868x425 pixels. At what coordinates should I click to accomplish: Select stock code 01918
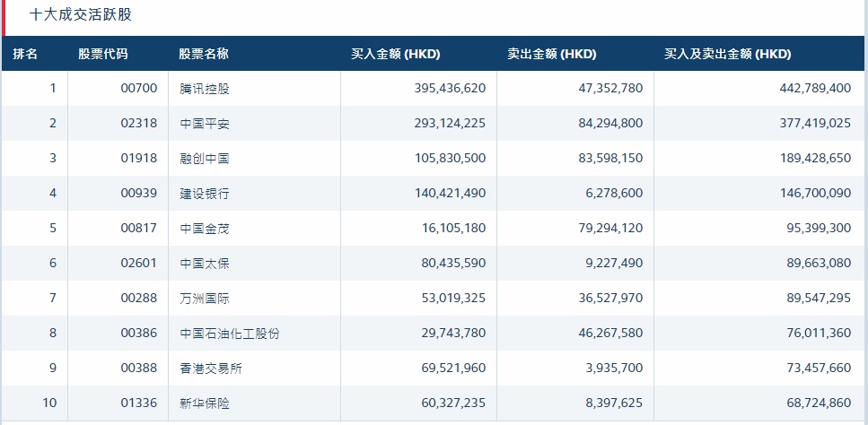click(139, 158)
